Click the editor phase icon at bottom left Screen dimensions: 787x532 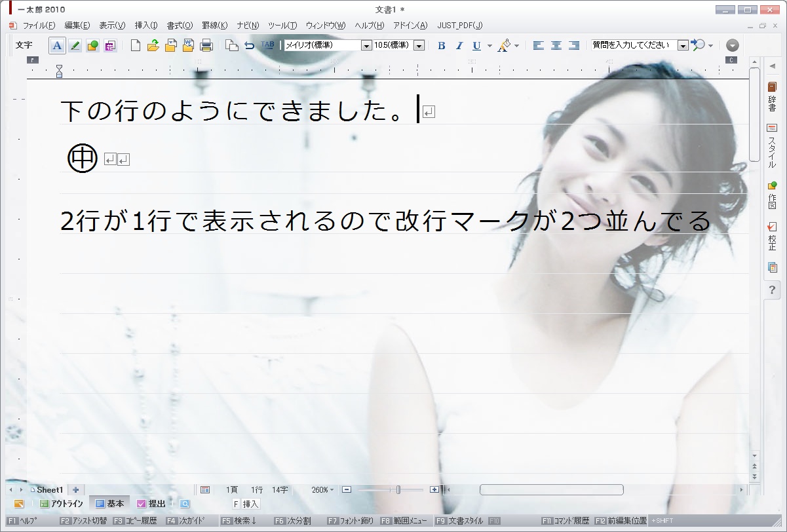[18, 504]
